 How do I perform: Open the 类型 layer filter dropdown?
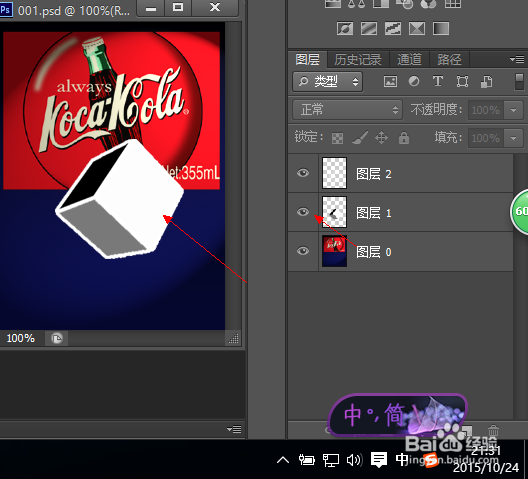327,82
